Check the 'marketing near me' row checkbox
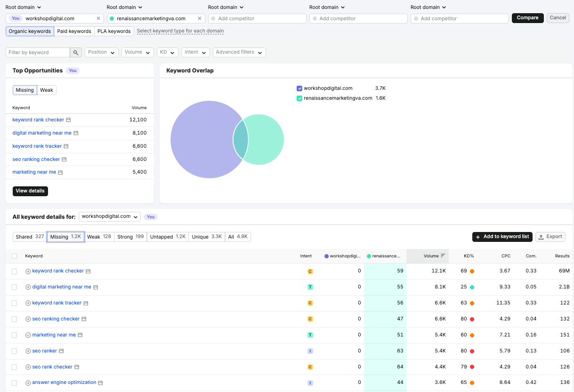The image size is (574, 392). coord(14,335)
